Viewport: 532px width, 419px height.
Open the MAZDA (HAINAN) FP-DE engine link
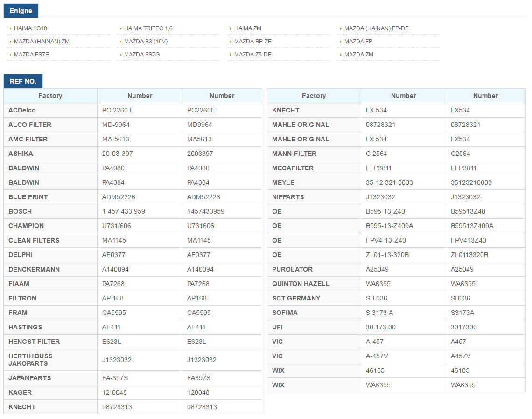(x=376, y=28)
